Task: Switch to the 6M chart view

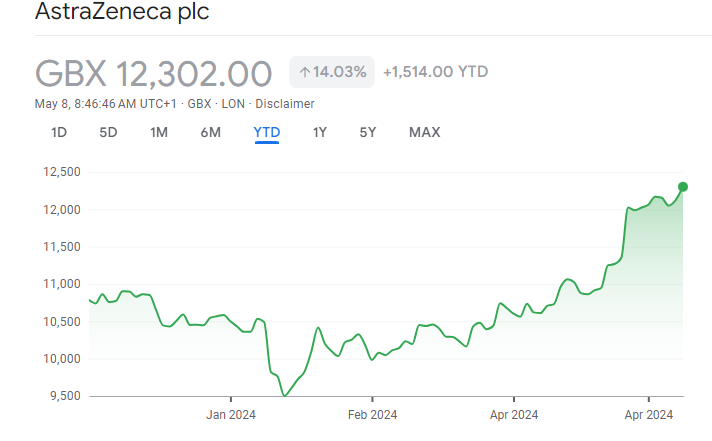Action: click(210, 132)
